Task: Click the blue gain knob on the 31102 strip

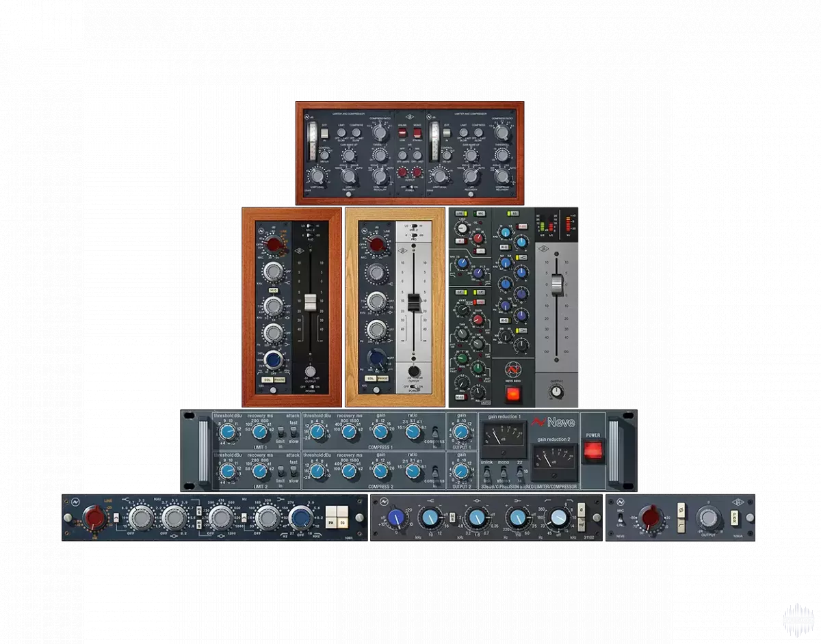Action: tap(396, 518)
